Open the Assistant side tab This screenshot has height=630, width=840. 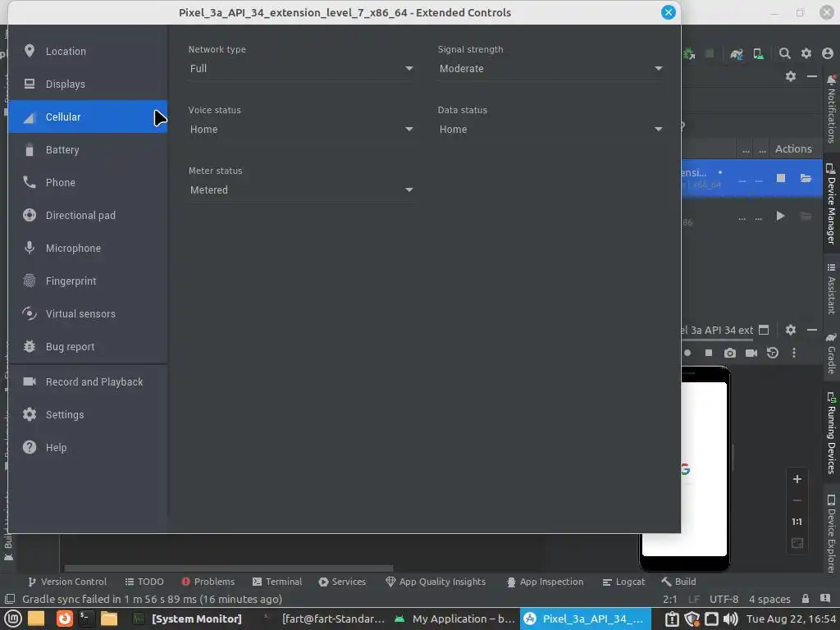pyautogui.click(x=831, y=288)
